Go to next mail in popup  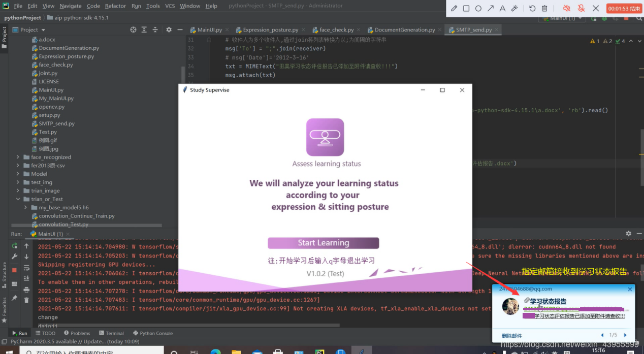click(625, 335)
